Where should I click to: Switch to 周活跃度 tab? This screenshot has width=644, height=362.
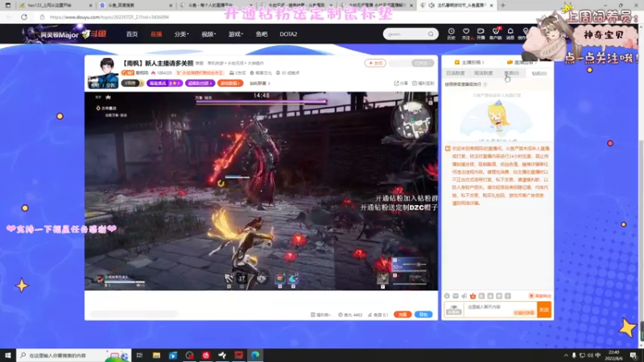[x=483, y=73]
